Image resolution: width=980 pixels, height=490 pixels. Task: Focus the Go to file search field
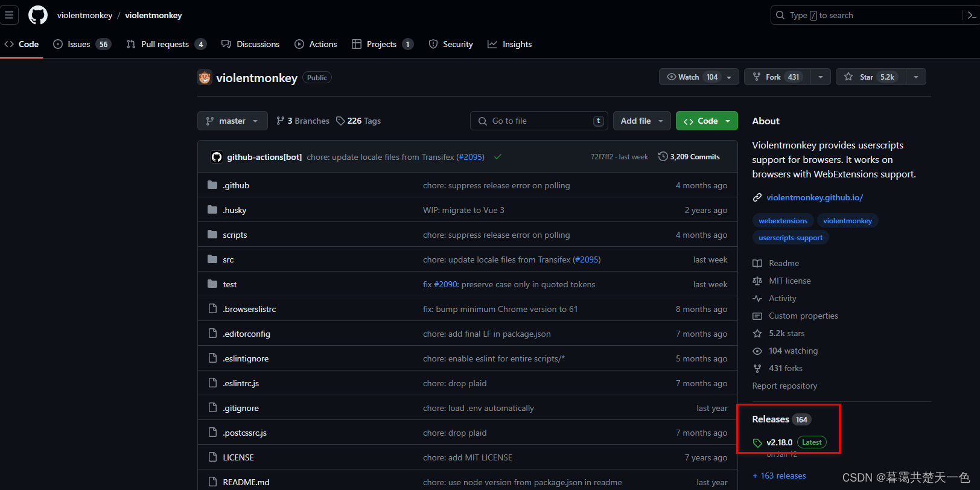(x=539, y=121)
